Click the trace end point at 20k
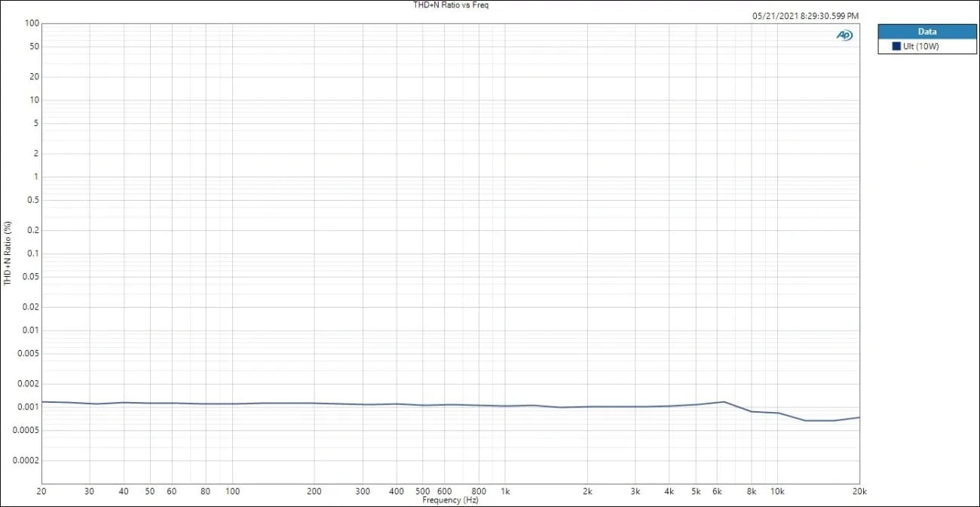The image size is (980, 507). (859, 417)
